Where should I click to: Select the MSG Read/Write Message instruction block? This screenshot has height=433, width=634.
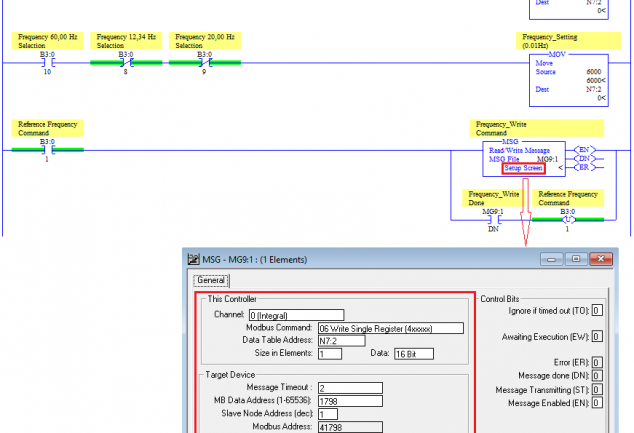[524, 158]
